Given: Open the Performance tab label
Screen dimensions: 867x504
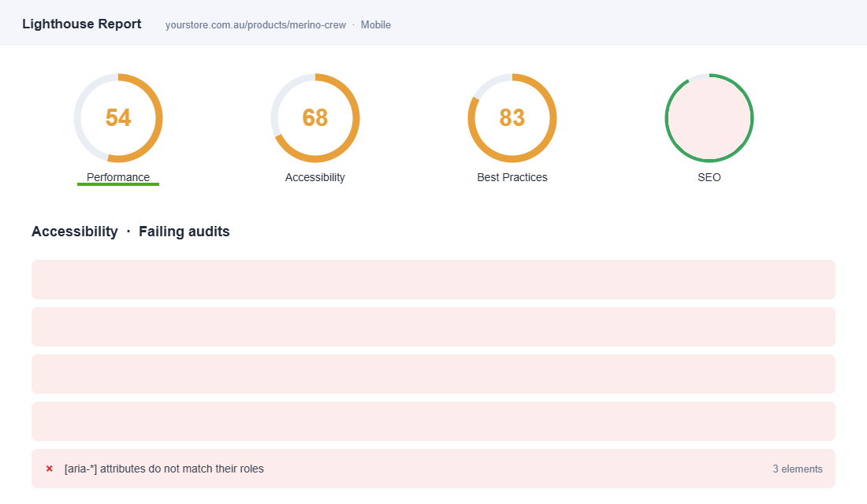Looking at the screenshot, I should point(117,177).
